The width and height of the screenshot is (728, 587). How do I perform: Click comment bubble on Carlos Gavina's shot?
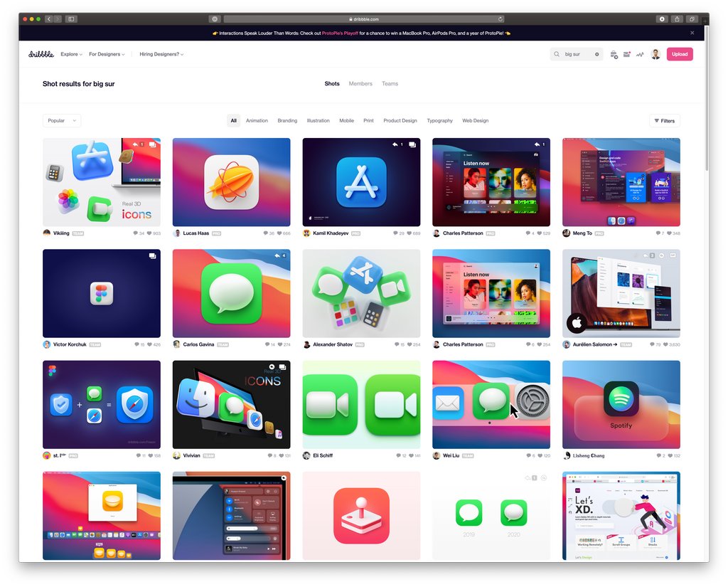[x=267, y=344]
